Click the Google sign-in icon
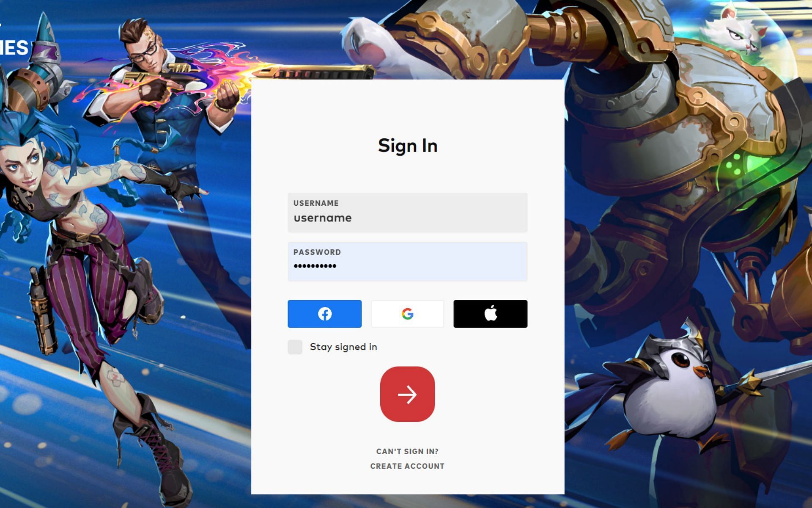Viewport: 812px width, 508px height. [x=407, y=314]
